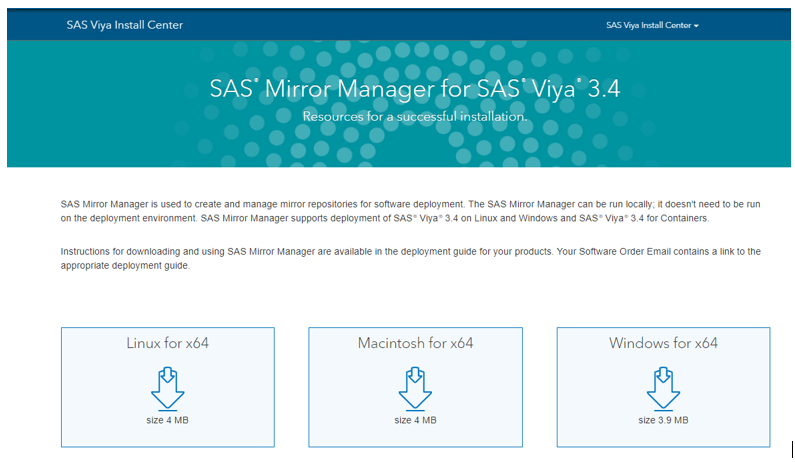Select the Windows for x64 card title
795x462 pixels.
point(663,343)
